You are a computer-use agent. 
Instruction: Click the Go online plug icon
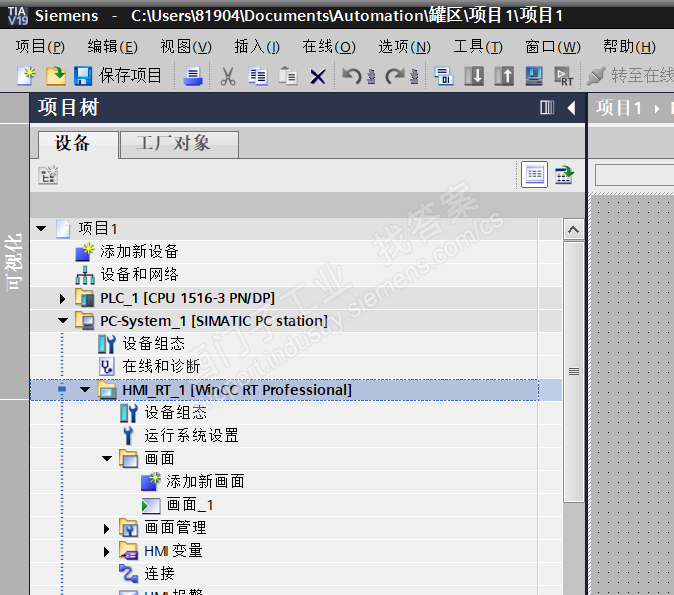coord(597,76)
